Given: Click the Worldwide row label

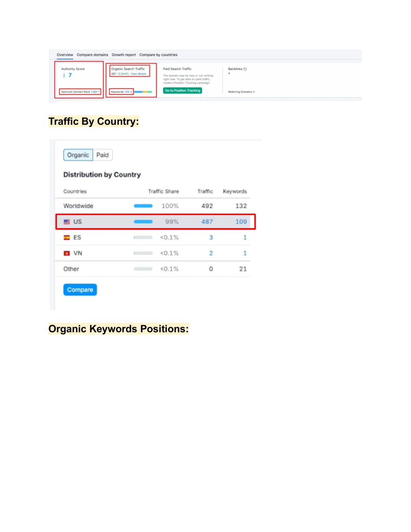Looking at the screenshot, I should click(78, 206).
